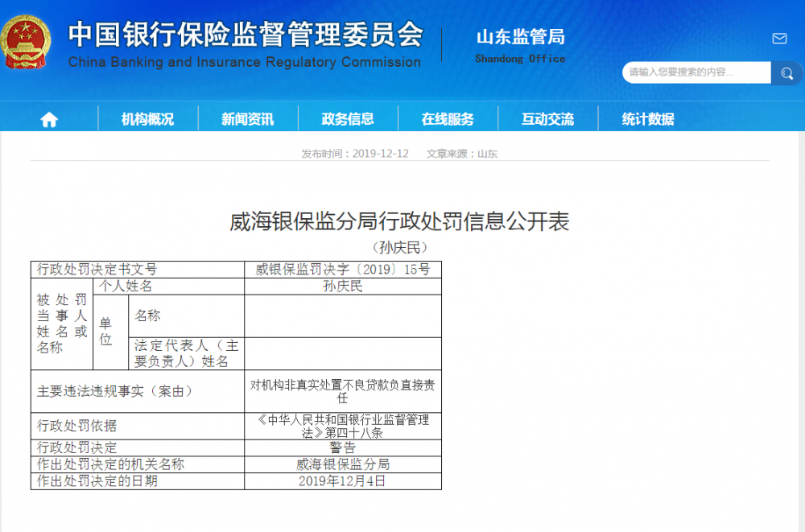Image resolution: width=805 pixels, height=532 pixels.
Task: Select the 统计数据 navigation item
Action: [x=647, y=118]
